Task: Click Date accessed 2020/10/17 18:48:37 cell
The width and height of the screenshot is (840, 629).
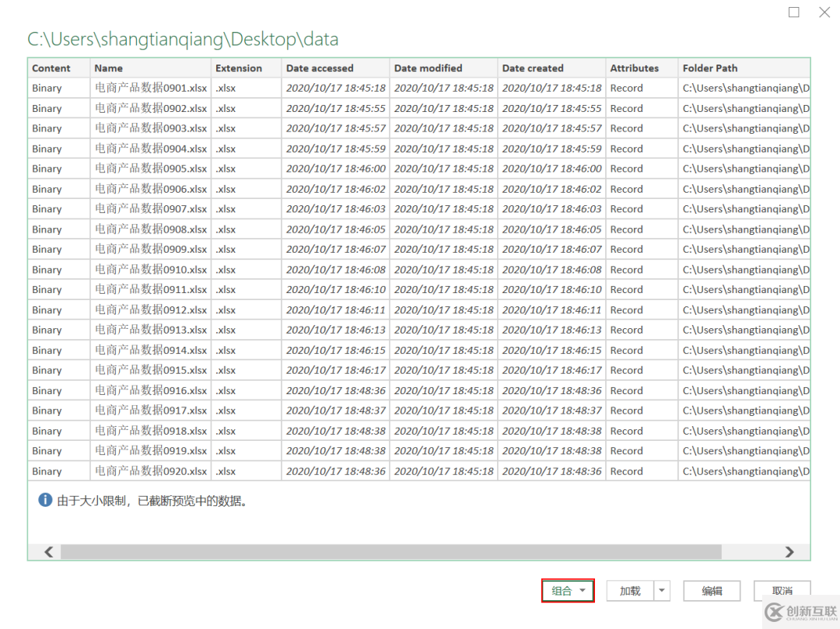Action: [x=336, y=411]
